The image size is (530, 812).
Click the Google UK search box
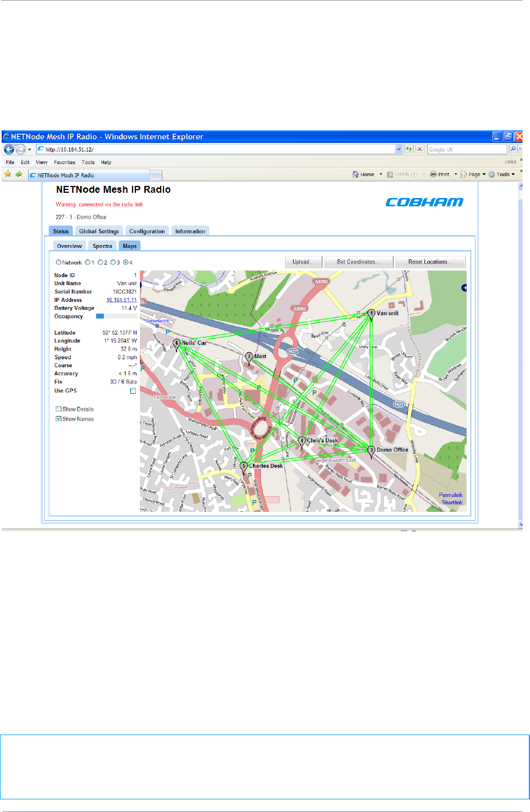tap(467, 149)
